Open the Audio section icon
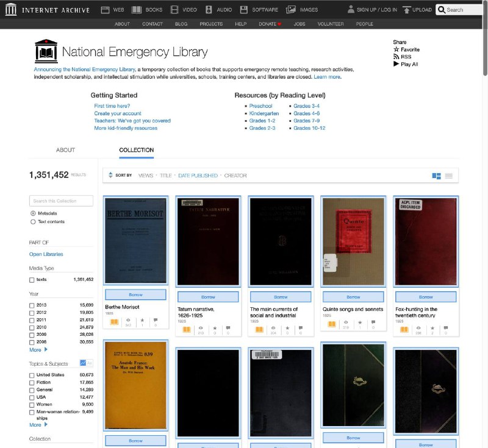 [x=209, y=10]
